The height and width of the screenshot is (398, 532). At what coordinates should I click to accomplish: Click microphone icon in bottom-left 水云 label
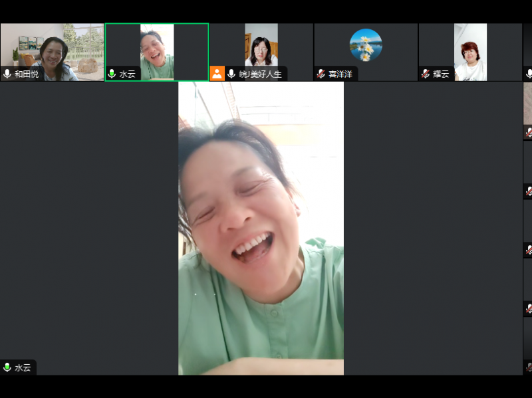pos(7,367)
